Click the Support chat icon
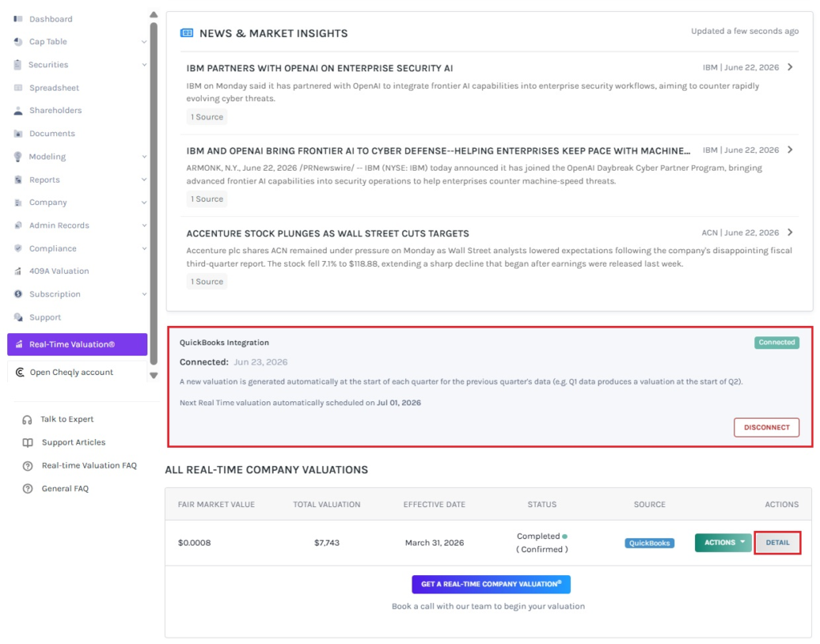This screenshot has height=644, width=820. tap(18, 317)
